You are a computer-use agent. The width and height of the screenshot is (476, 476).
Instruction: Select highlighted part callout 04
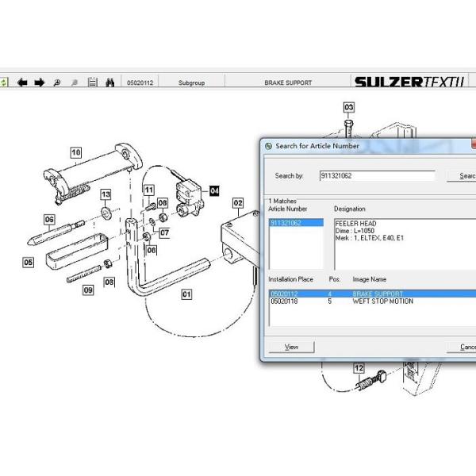[213, 190]
